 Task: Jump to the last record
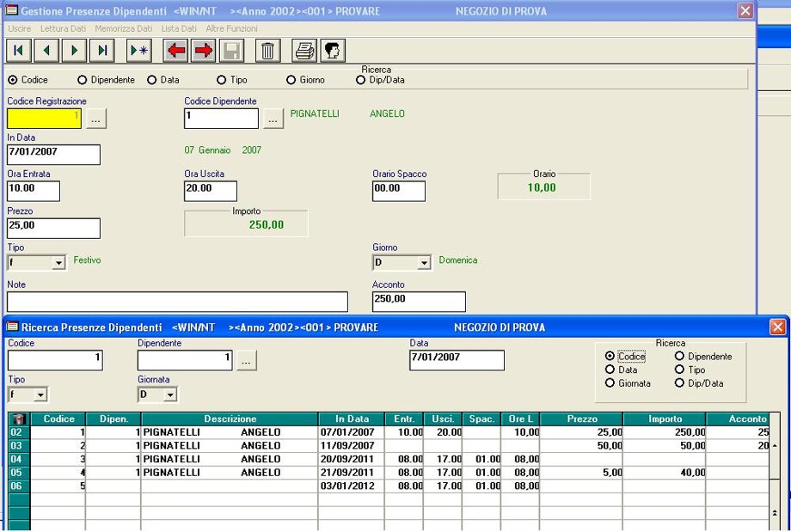(101, 51)
